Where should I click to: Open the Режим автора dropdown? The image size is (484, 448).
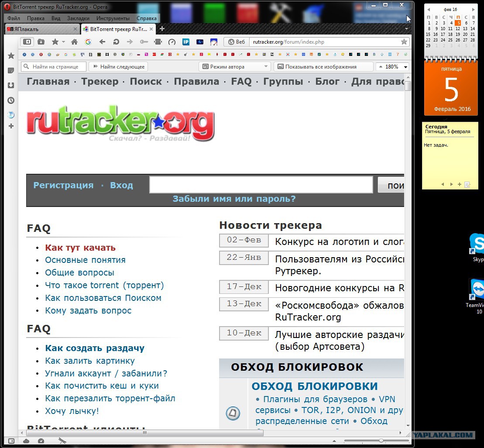pos(235,66)
